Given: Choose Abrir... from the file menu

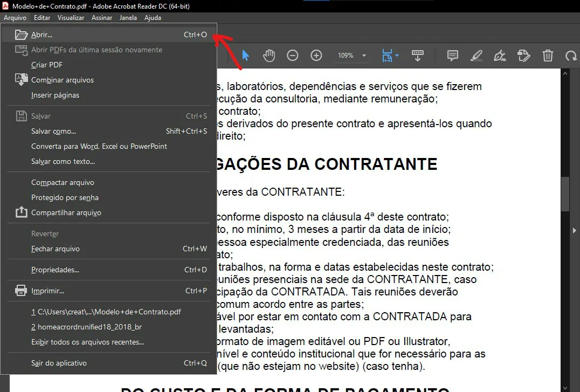Looking at the screenshot, I should [109, 35].
